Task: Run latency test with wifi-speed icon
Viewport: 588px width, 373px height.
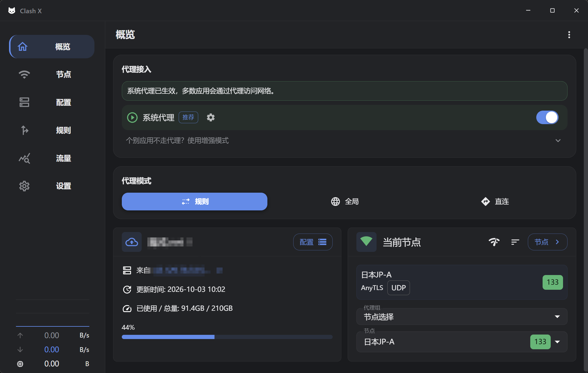Action: 494,242
